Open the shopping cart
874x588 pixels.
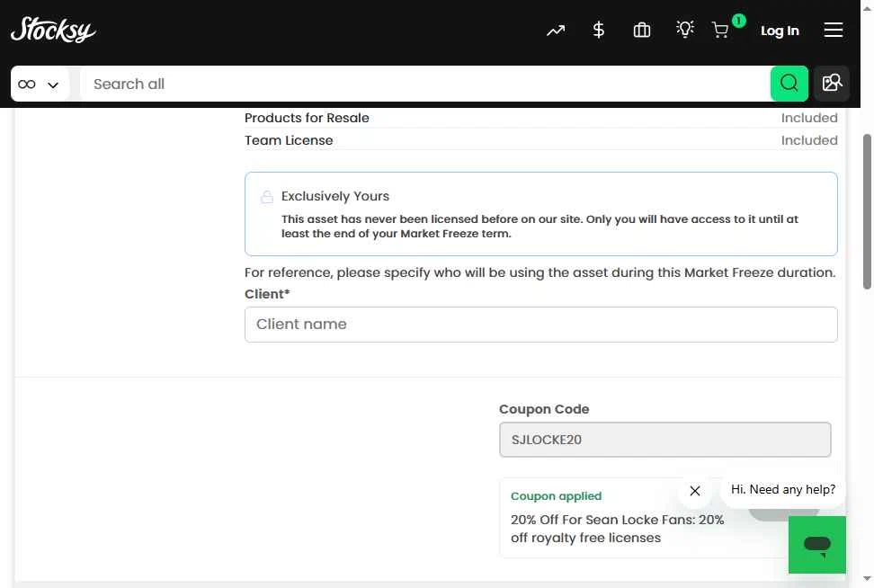(x=720, y=30)
